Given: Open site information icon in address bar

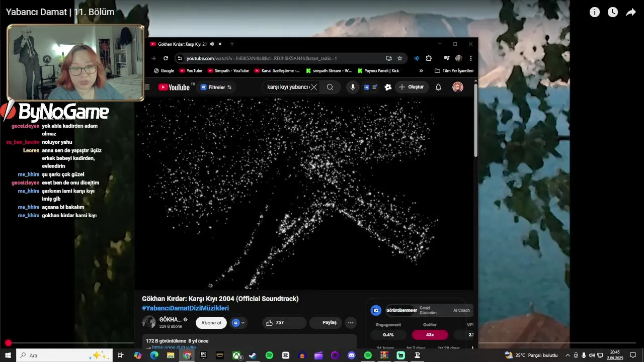Looking at the screenshot, I should point(180,58).
